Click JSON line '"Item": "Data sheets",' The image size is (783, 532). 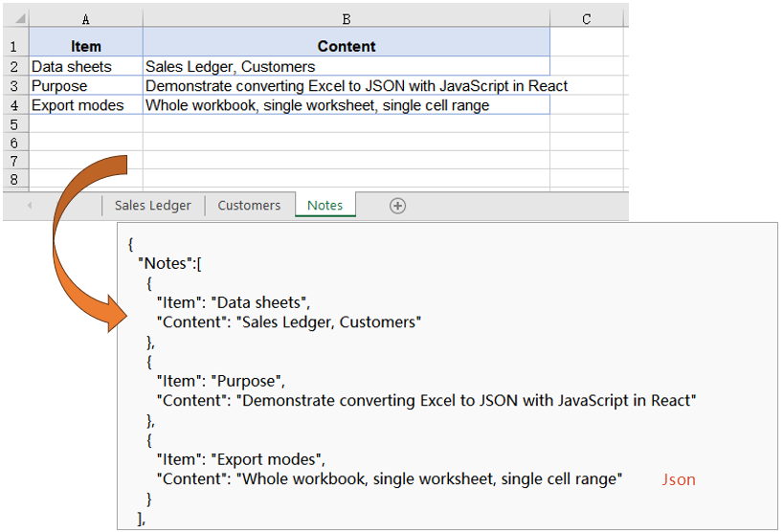coord(234,302)
